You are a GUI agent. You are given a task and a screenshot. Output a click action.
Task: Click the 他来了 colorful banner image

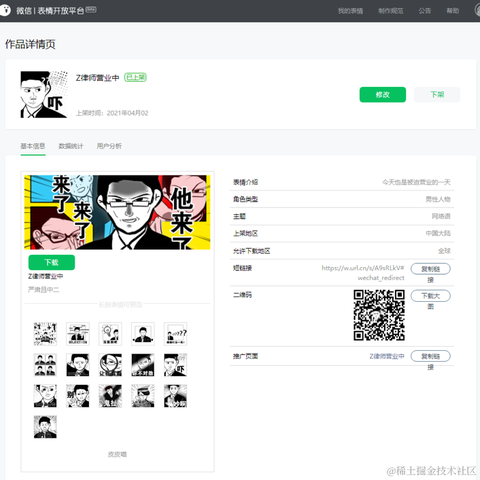point(117,212)
